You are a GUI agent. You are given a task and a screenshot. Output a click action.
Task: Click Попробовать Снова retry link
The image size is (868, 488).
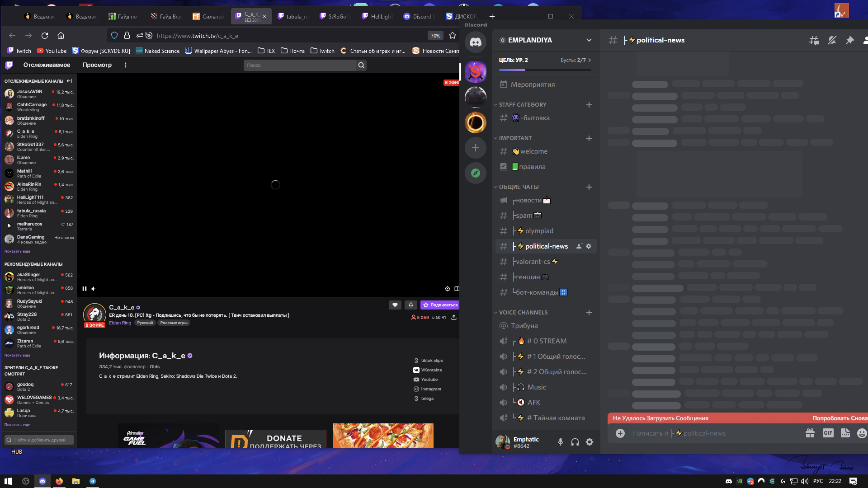tap(840, 418)
